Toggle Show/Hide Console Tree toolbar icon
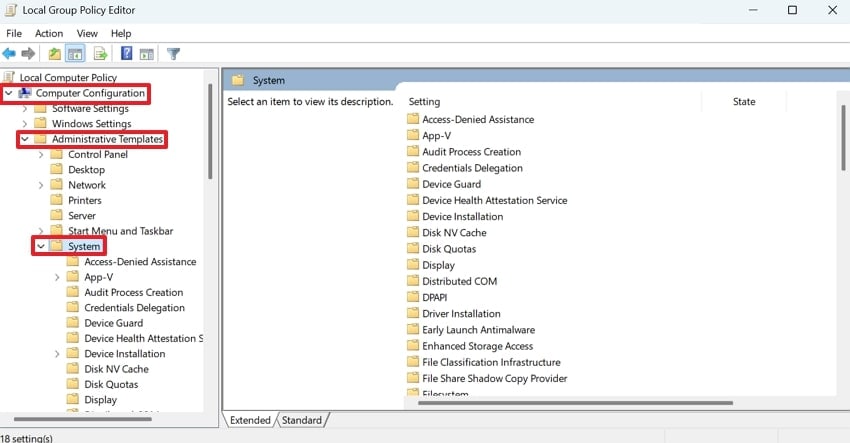The height and width of the screenshot is (443, 850). [x=75, y=54]
